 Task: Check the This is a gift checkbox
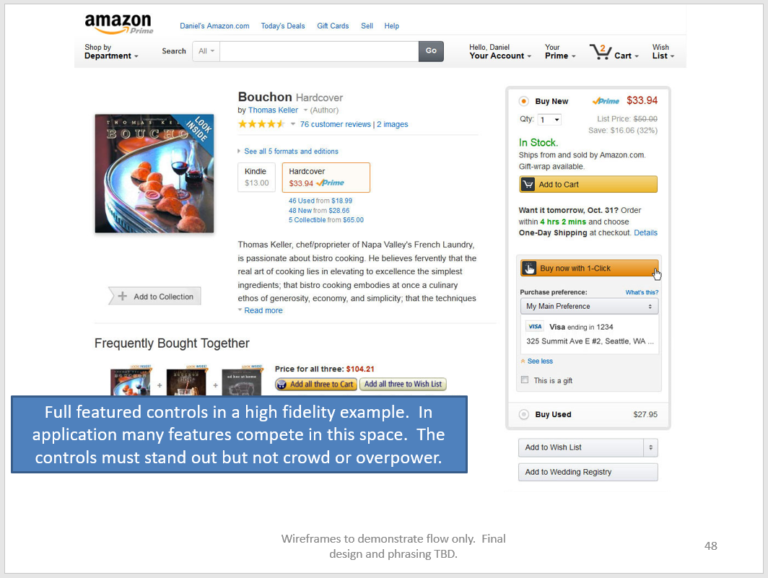tap(525, 380)
